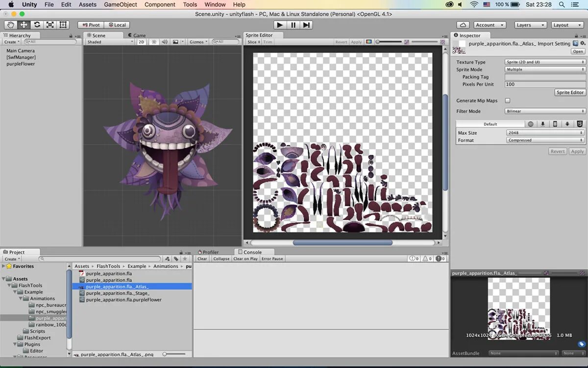Click purple_apparition.fla._Stage_ asset
The width and height of the screenshot is (588, 368).
point(118,293)
